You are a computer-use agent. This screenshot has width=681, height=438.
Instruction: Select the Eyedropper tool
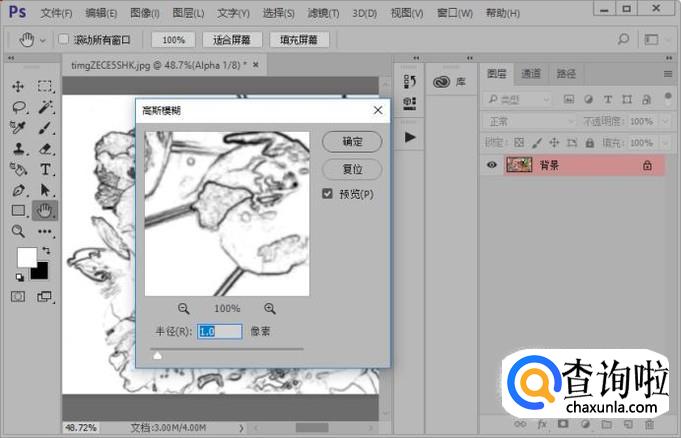tap(18, 128)
